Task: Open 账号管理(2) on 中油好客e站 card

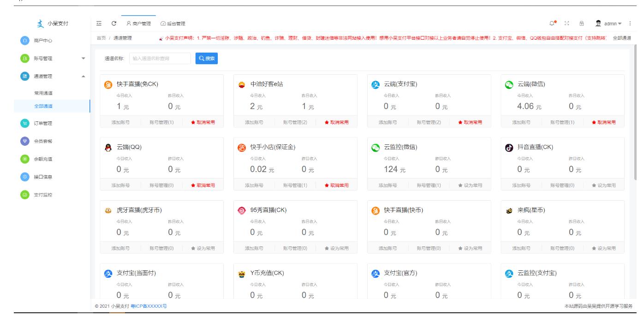Action: pyautogui.click(x=295, y=122)
